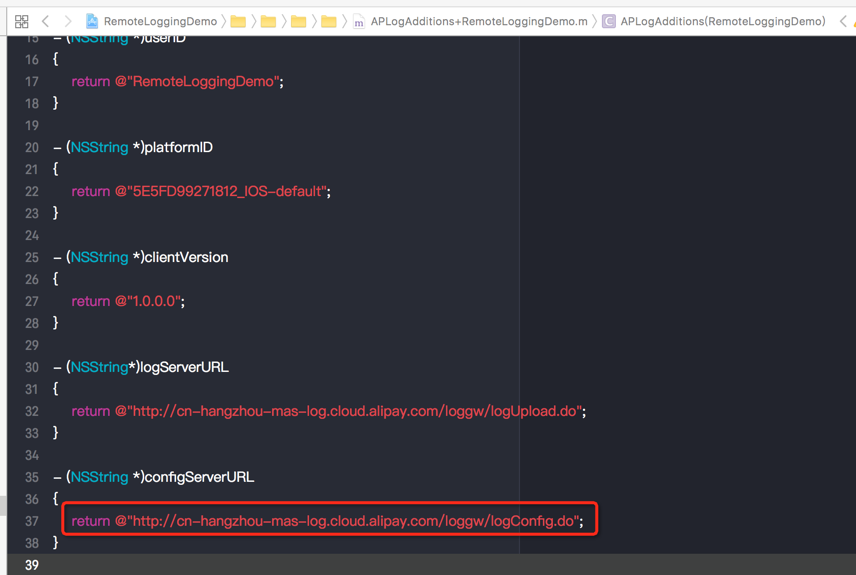Click the return keyword on line 22
This screenshot has height=575, width=856.
point(91,191)
